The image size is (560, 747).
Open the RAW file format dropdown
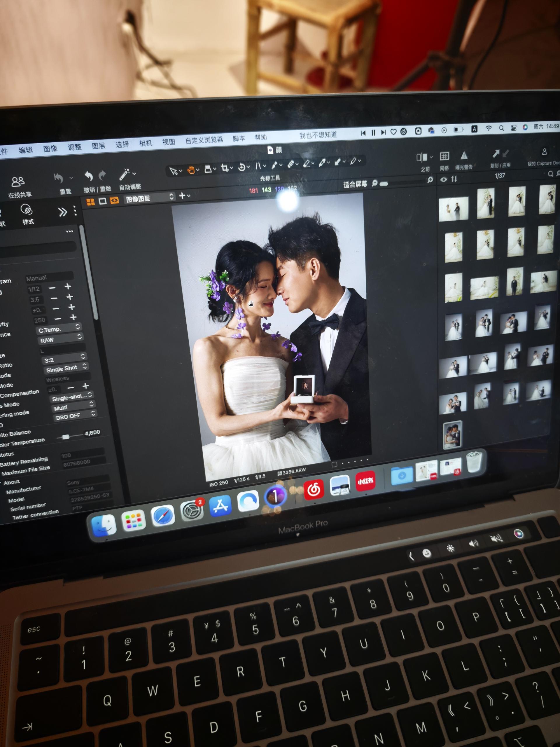pyautogui.click(x=61, y=339)
